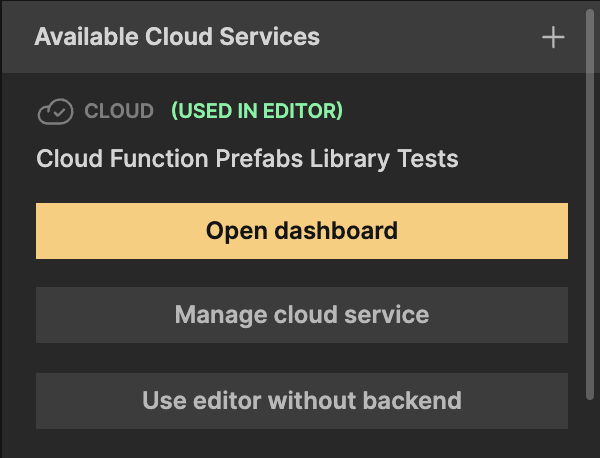
Task: Click the top of the panel scrollbar
Action: (586, 15)
